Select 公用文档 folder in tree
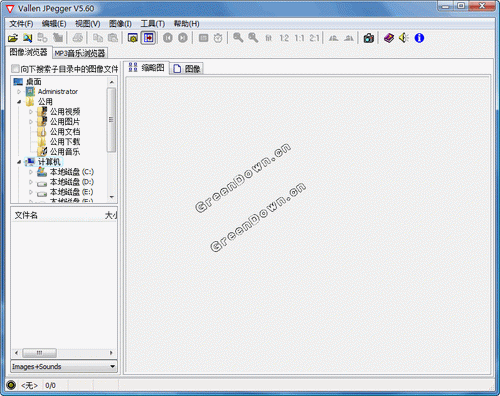500x396 pixels. [65, 132]
